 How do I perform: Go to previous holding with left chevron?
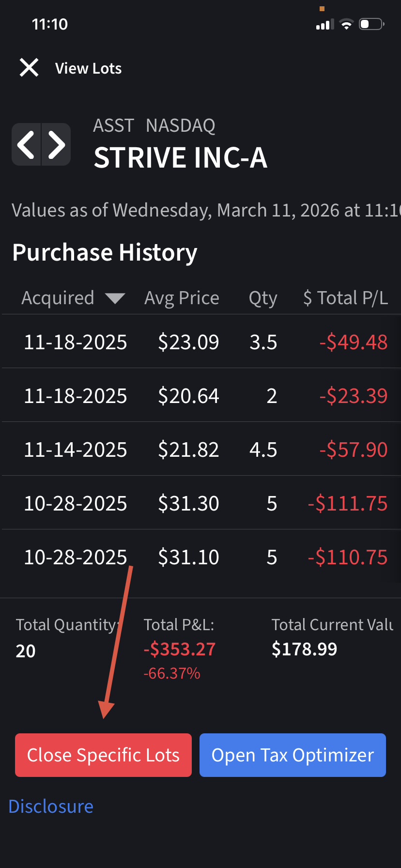[26, 144]
